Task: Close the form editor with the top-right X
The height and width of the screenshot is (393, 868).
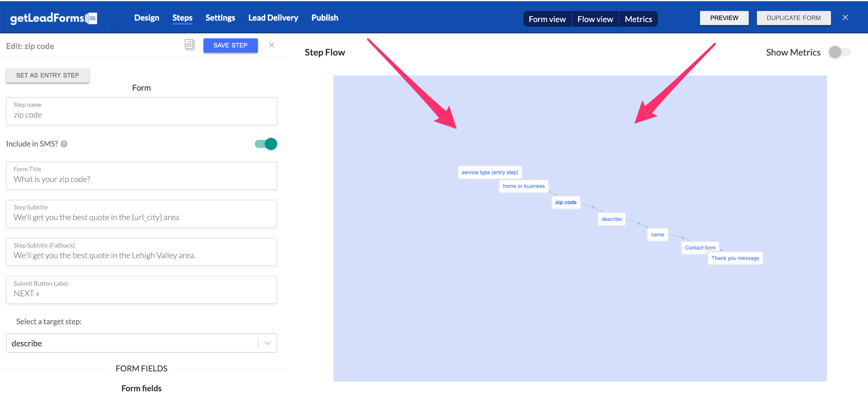Action: (845, 18)
